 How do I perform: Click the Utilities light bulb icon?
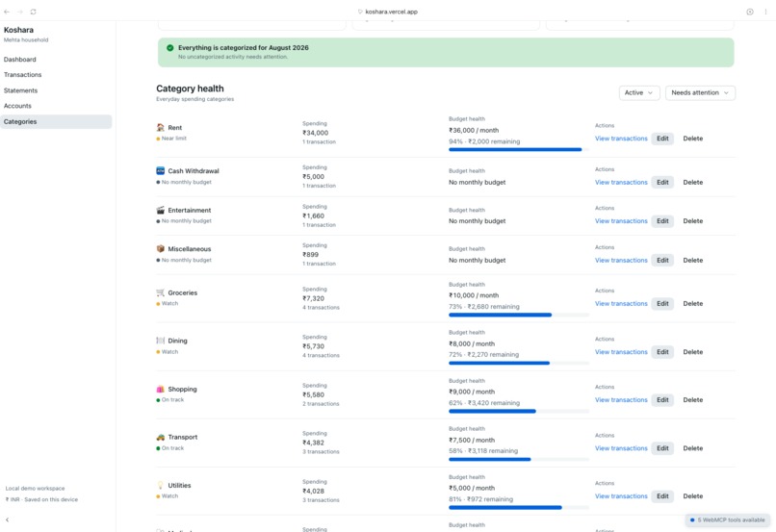[x=161, y=485]
